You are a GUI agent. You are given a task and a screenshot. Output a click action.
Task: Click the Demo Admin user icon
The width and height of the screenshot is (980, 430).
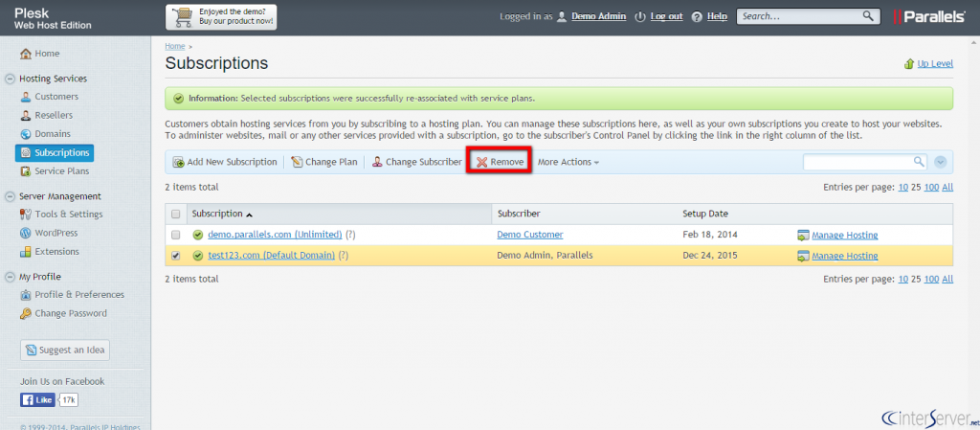coord(562,17)
